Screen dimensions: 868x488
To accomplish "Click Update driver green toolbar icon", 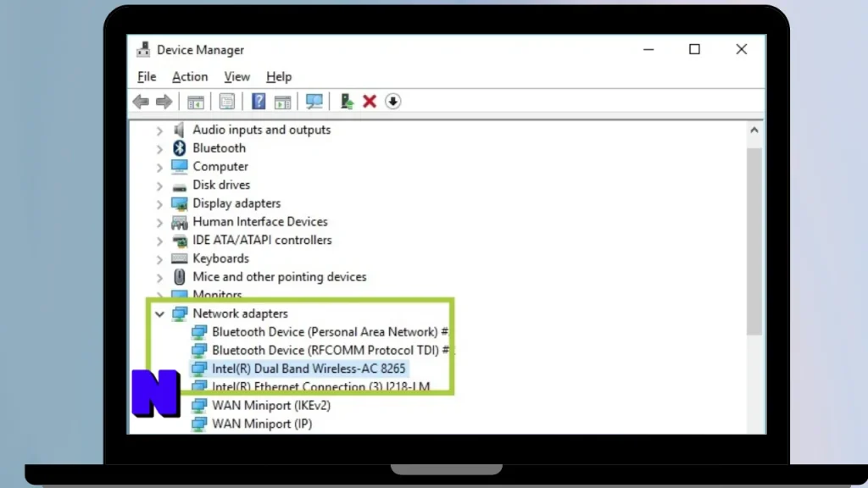I will (x=347, y=102).
